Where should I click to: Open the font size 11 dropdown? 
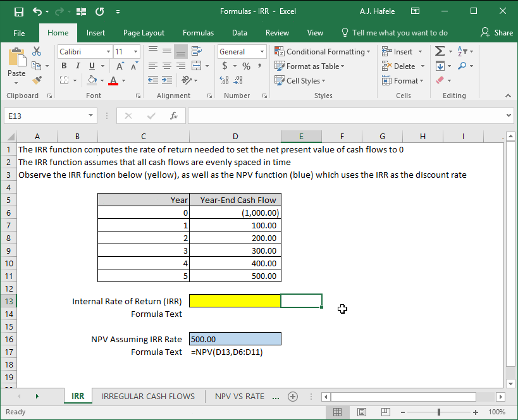click(135, 51)
